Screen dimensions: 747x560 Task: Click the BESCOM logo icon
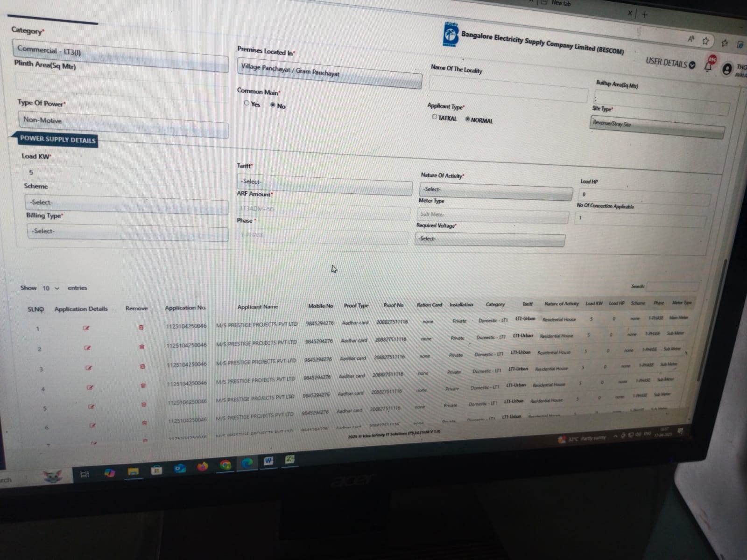coord(450,34)
